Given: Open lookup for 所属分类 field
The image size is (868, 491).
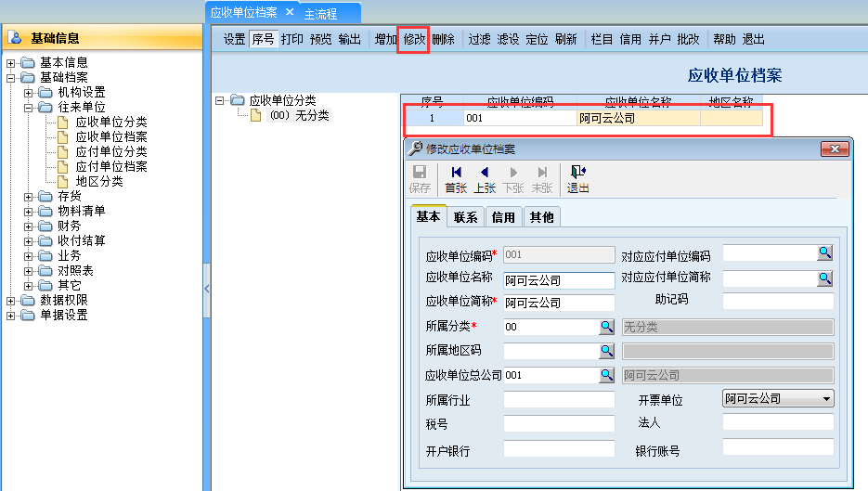Looking at the screenshot, I should (x=606, y=327).
